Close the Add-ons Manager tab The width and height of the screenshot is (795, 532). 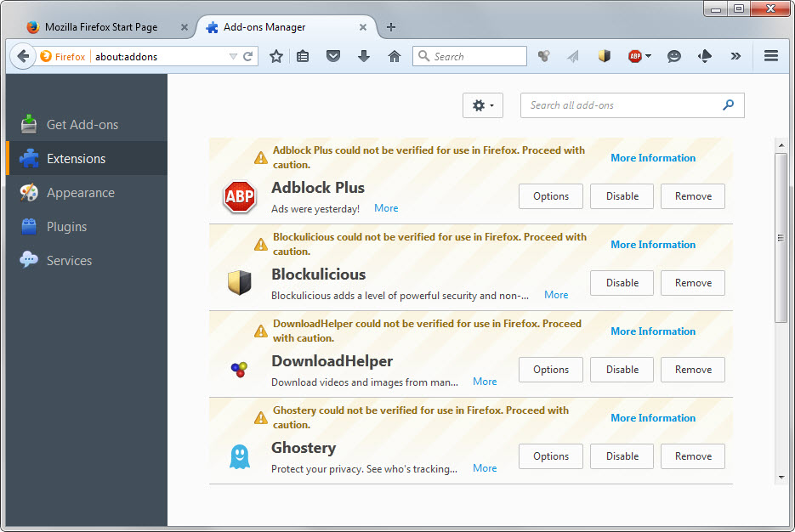[363, 27]
